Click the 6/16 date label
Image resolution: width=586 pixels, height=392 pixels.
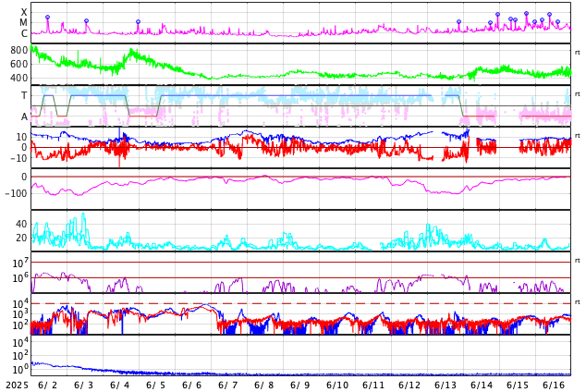click(554, 385)
